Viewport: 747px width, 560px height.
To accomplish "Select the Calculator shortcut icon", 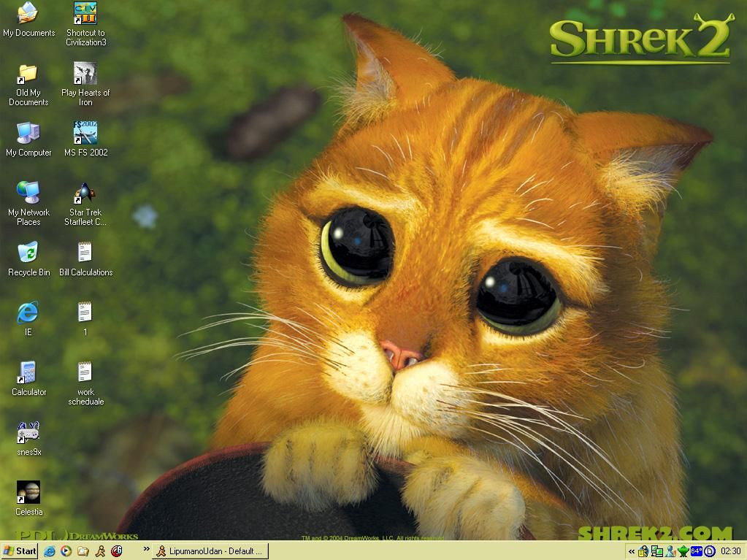I will point(28,379).
